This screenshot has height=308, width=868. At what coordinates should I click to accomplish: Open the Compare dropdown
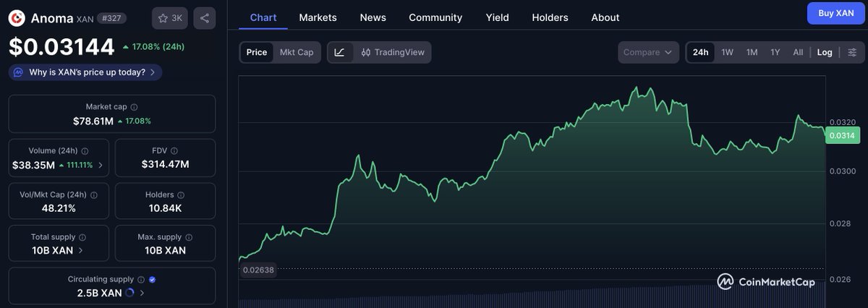[x=648, y=52]
